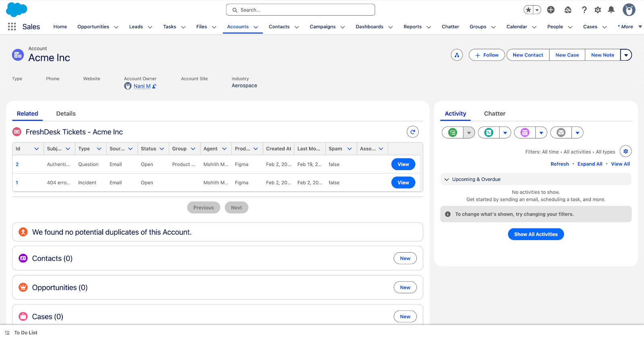This screenshot has height=340, width=644.
Task: Click the View All activities link
Action: pos(620,164)
